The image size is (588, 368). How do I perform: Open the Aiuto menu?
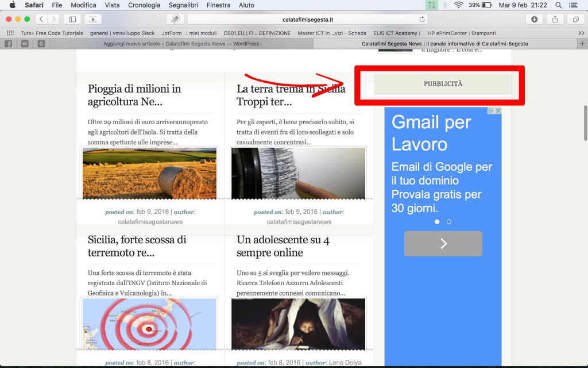pyautogui.click(x=246, y=5)
